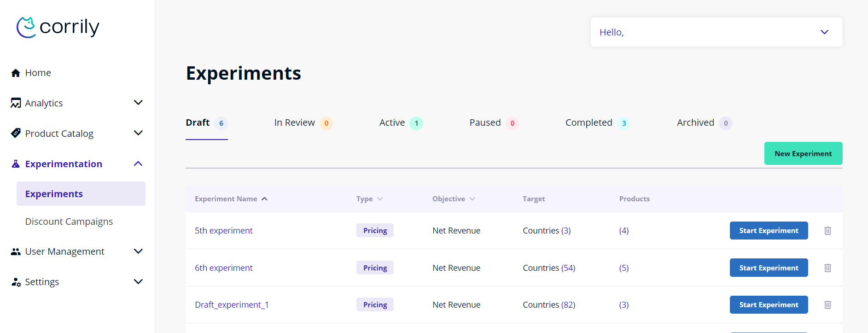The width and height of the screenshot is (868, 333).
Task: Click products count (3)
Action: [x=624, y=305]
